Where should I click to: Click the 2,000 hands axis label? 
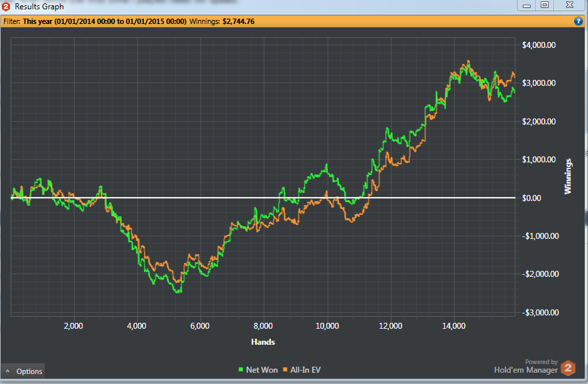(x=73, y=326)
